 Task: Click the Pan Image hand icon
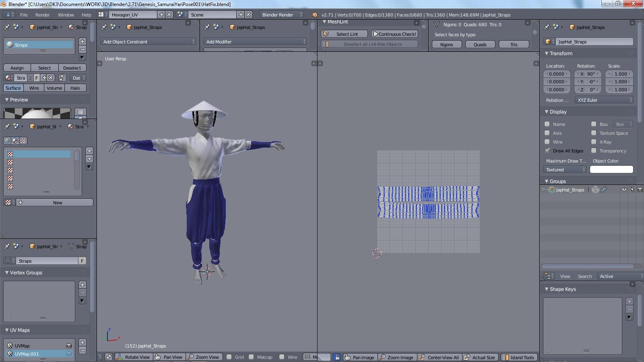coord(347,358)
